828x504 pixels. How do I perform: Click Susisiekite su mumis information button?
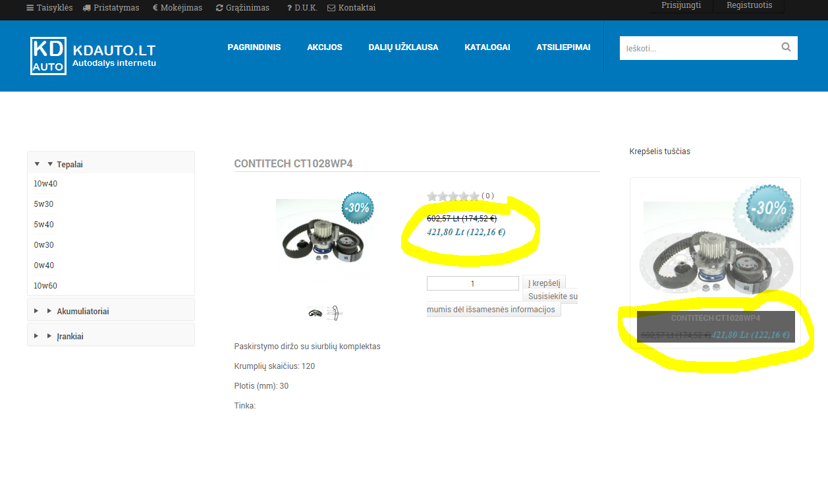503,303
